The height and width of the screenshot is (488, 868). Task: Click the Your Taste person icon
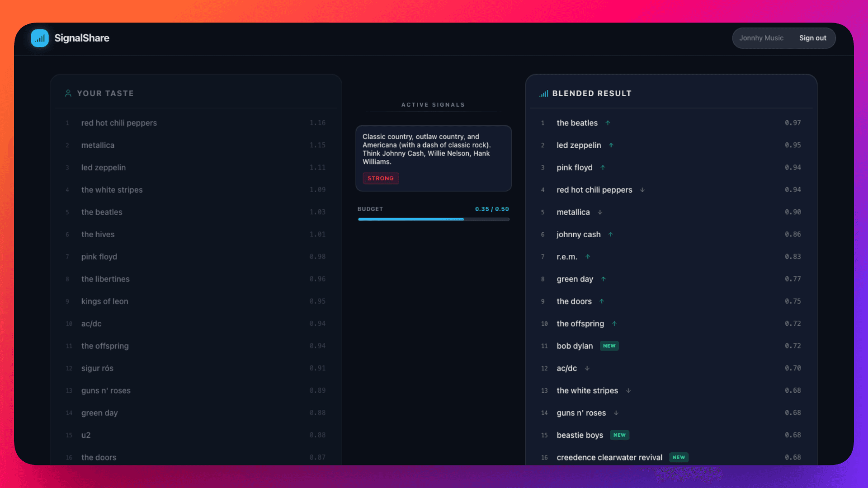(x=68, y=93)
